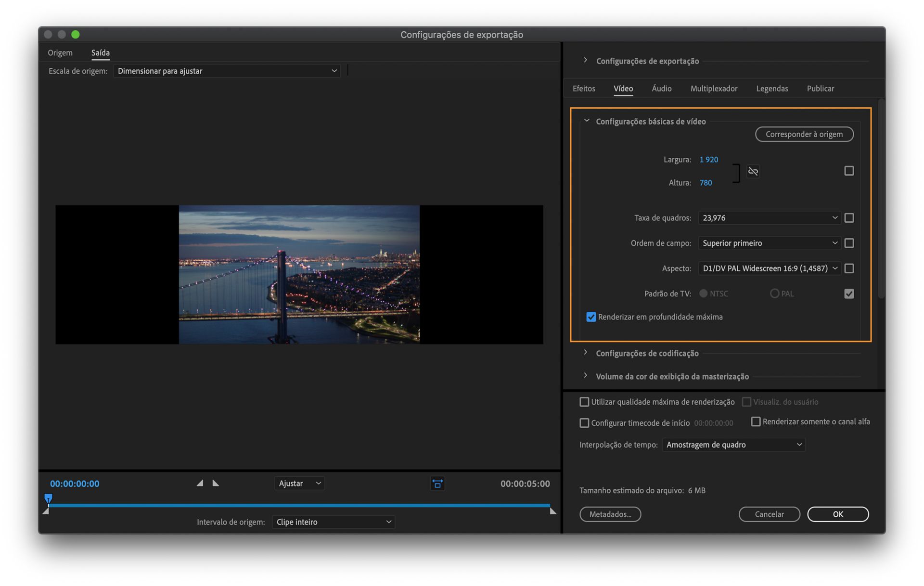This screenshot has width=924, height=586.
Task: Check Renderizar somente o canal alfa
Action: (756, 421)
